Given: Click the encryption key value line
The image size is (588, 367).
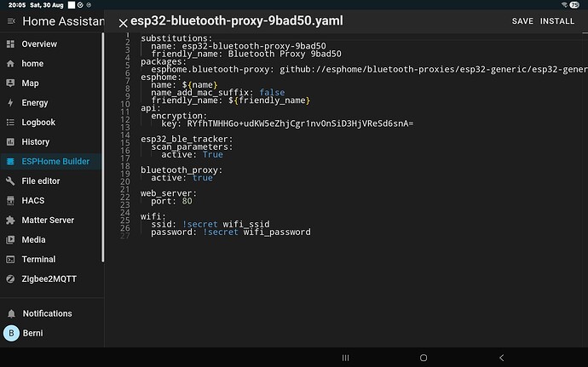Looking at the screenshot, I should click(x=287, y=123).
